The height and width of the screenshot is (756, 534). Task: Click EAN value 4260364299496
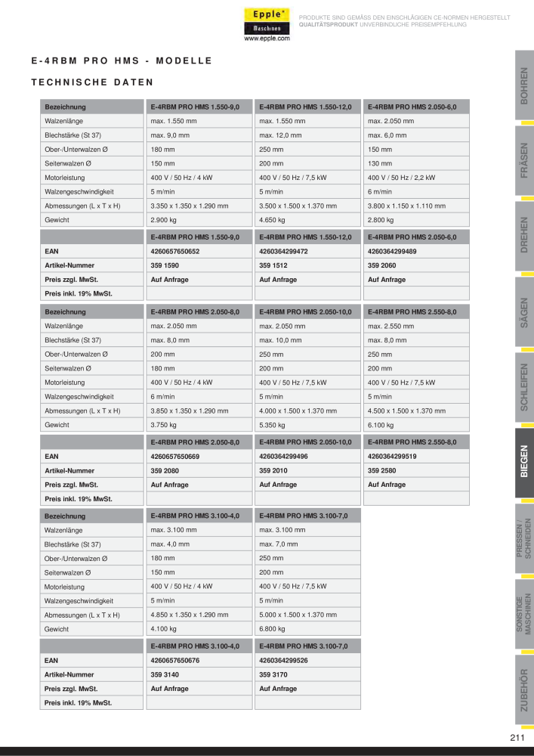pos(283,456)
